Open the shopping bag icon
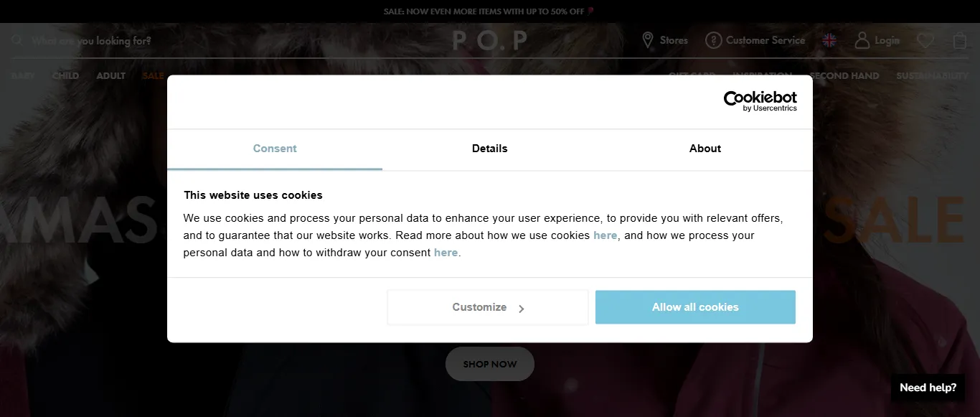Screen dimensions: 980x417 point(960,41)
